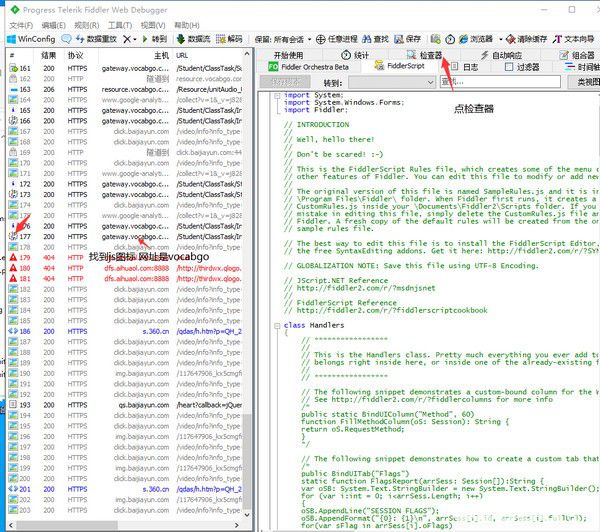This screenshot has height=532, width=600.
Task: Open the 保留: 所有会话 dropdown
Action: 282,39
